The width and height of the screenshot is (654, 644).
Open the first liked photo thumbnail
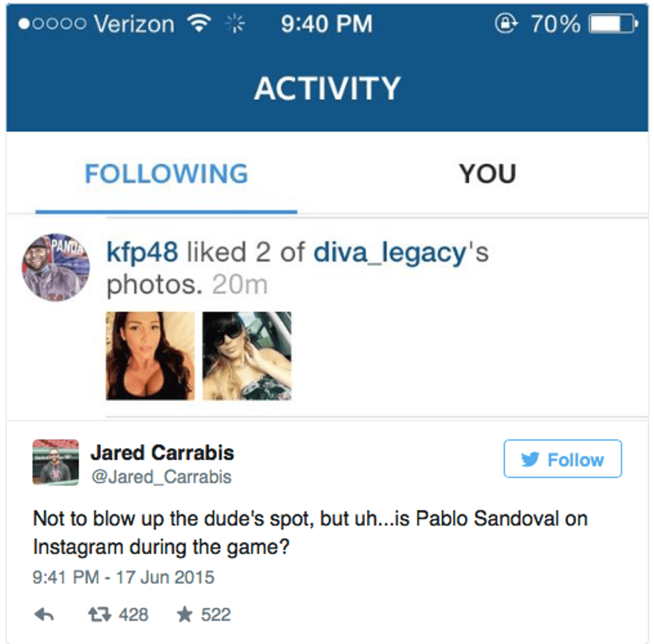pos(150,356)
